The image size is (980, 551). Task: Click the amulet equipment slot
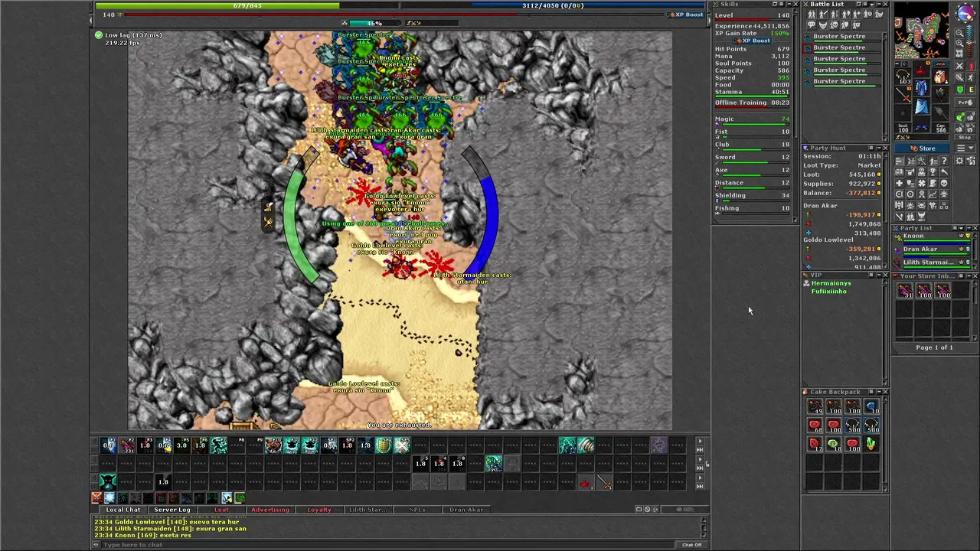(x=903, y=77)
